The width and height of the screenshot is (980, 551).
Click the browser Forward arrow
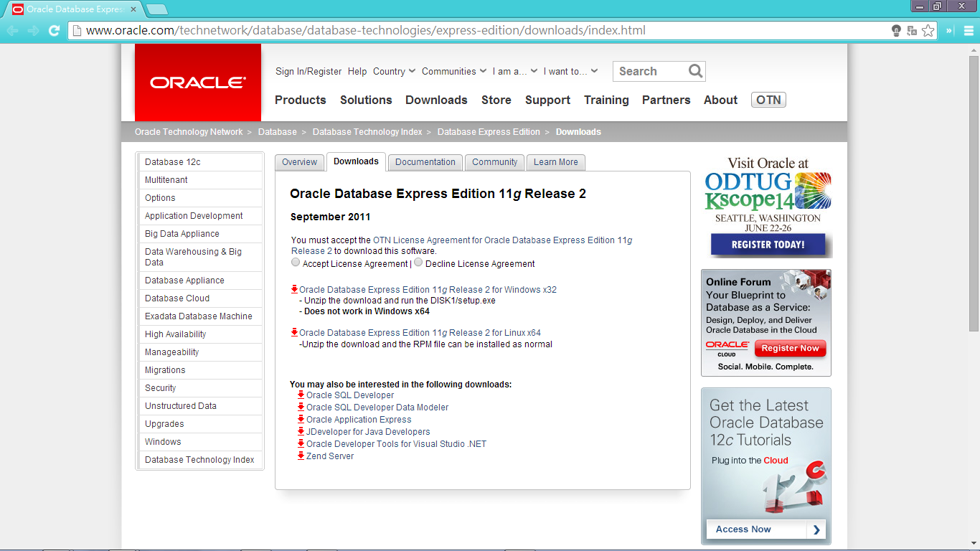click(x=33, y=31)
